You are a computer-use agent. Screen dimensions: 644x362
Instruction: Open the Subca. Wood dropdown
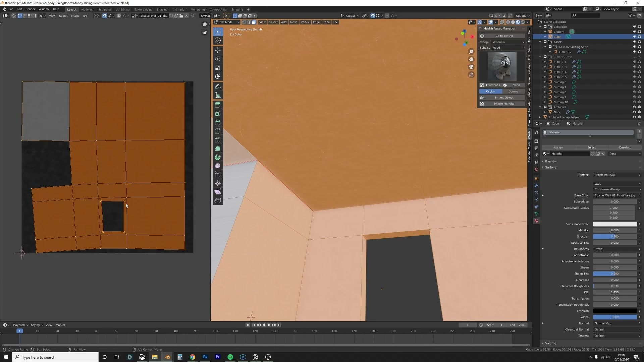tap(508, 48)
